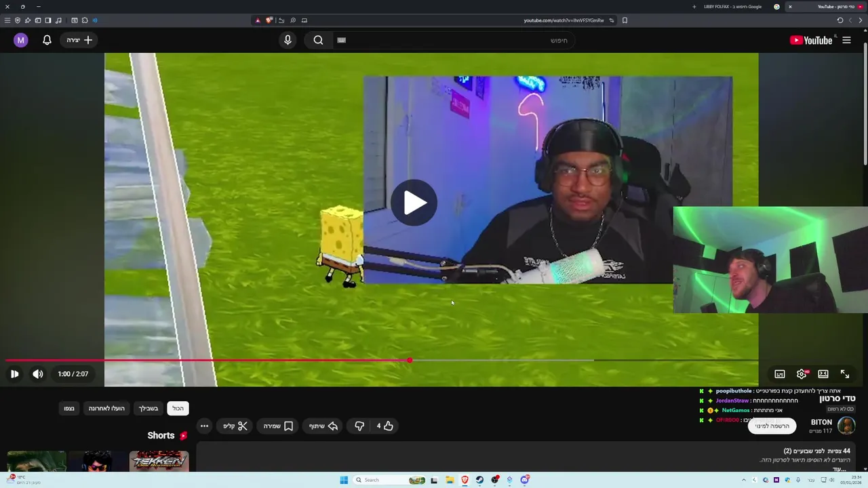Open the BITON channel avatar
This screenshot has width=868, height=488.
(x=846, y=426)
